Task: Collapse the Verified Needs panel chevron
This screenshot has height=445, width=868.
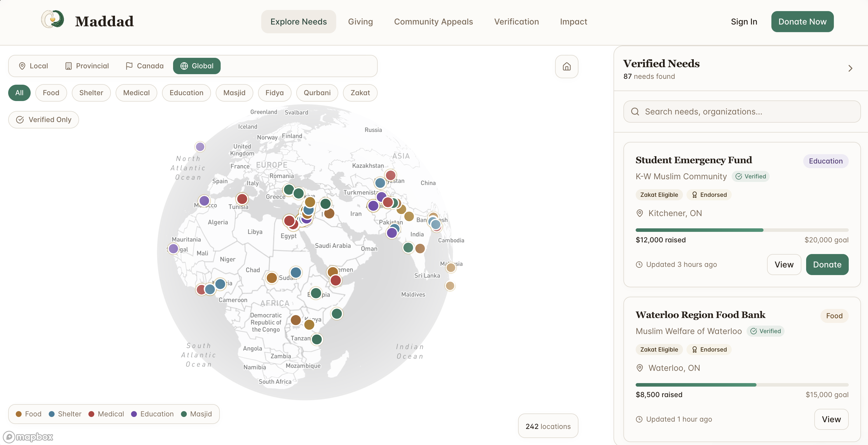Action: 850,68
